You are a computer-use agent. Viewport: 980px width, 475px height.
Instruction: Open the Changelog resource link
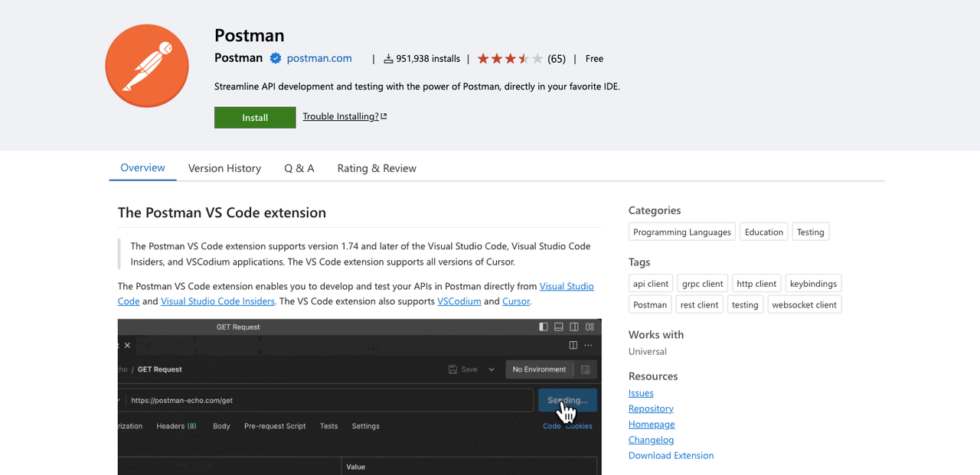[x=651, y=440]
